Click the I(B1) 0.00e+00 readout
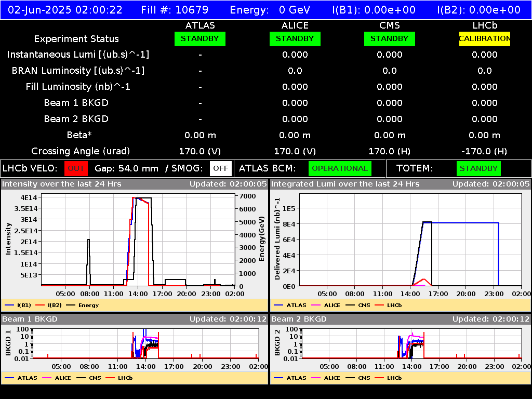 pos(374,10)
